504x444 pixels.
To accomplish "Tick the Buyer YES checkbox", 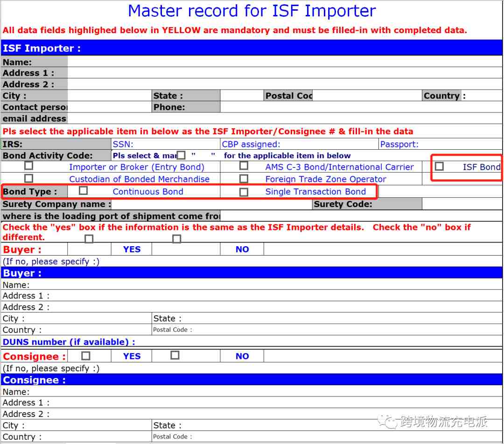I will tap(89, 239).
